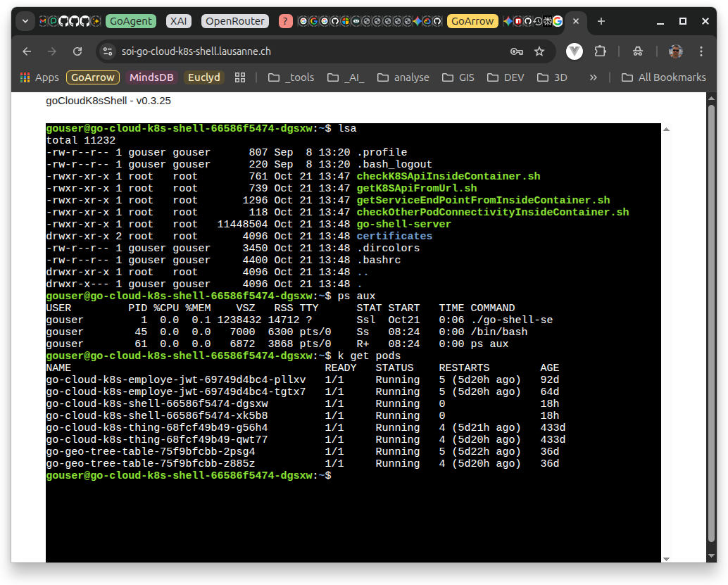
Task: Open the MindsDB bookmark
Action: pos(151,77)
